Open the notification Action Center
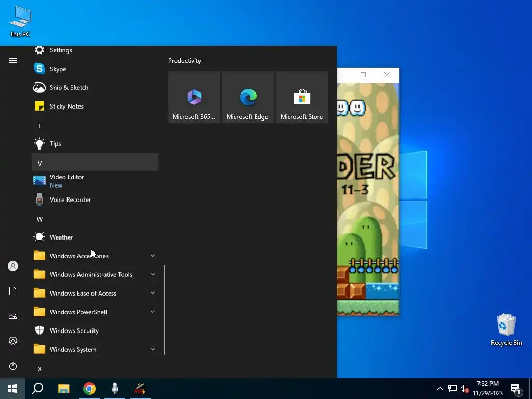 point(515,389)
